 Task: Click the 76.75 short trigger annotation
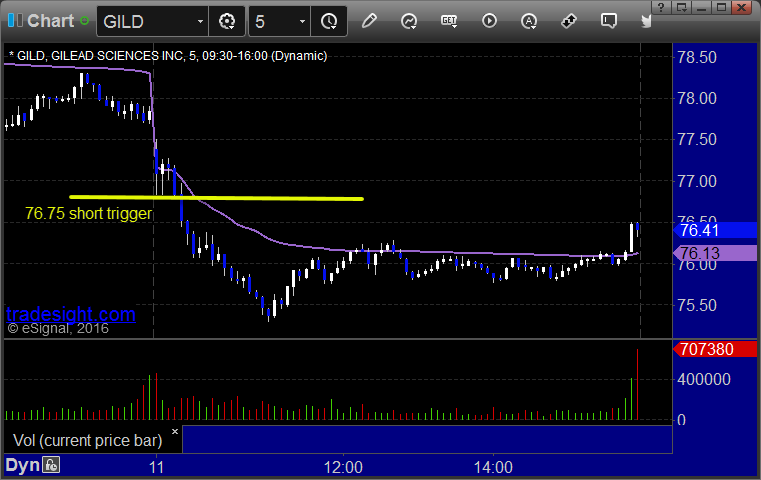pyautogui.click(x=89, y=214)
